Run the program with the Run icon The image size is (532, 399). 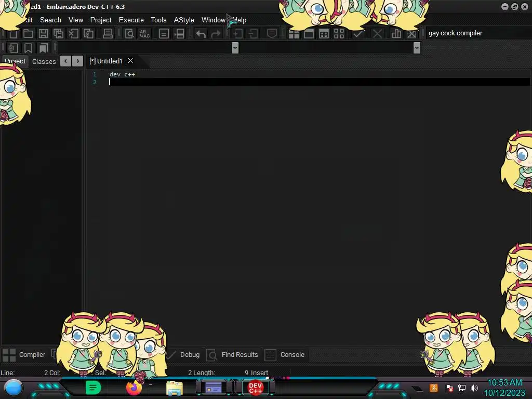point(309,33)
